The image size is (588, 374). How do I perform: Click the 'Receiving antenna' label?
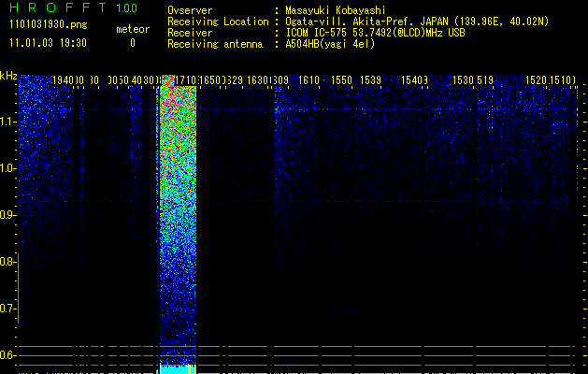tap(215, 44)
